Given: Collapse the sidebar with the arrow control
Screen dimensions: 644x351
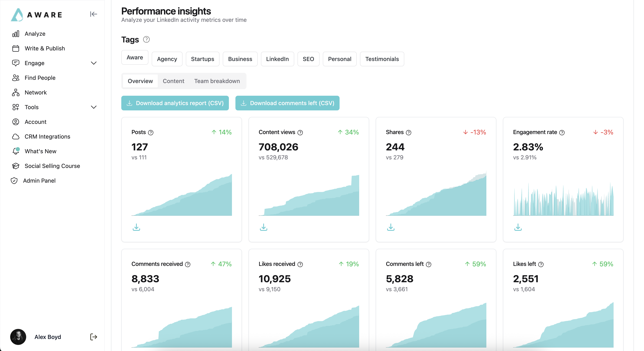Looking at the screenshot, I should [x=93, y=14].
